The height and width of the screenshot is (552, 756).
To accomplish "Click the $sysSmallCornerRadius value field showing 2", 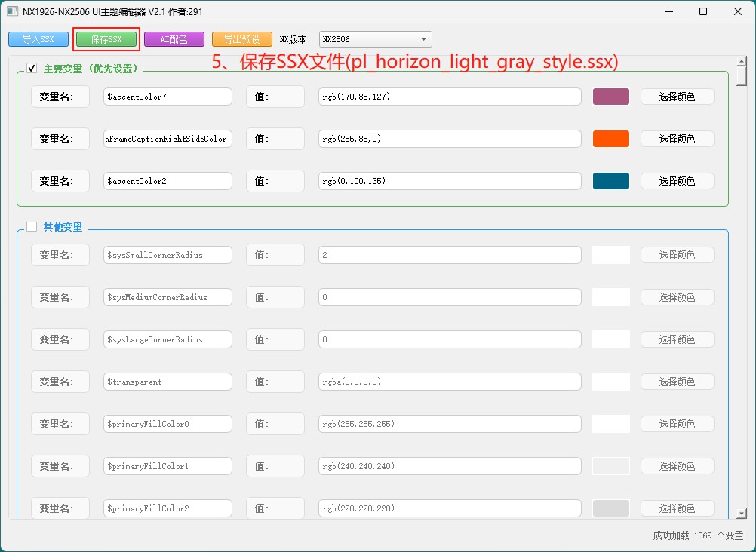I will coord(450,255).
